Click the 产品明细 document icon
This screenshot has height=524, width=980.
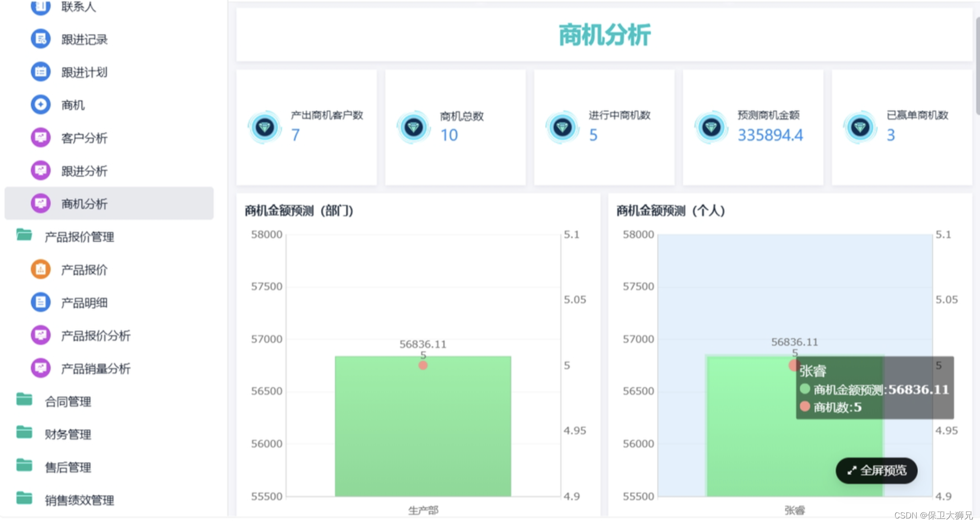click(x=40, y=303)
